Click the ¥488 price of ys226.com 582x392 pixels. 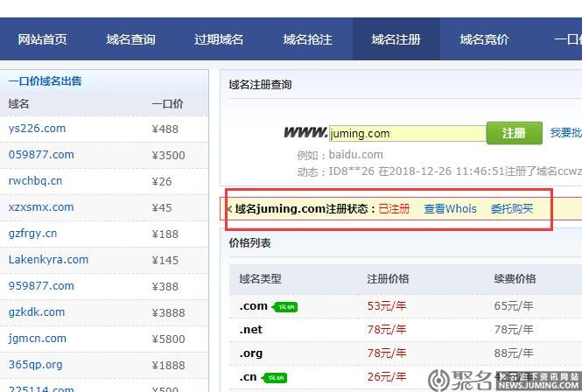pyautogui.click(x=165, y=129)
